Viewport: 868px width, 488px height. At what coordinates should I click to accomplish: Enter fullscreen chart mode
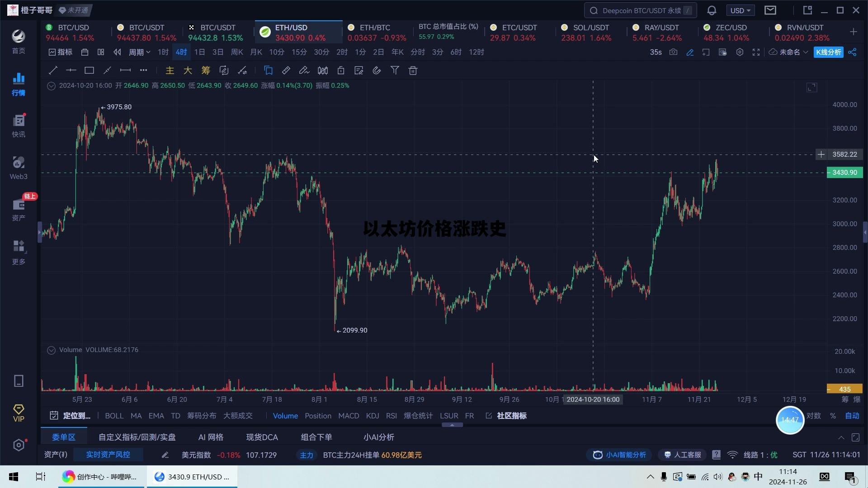756,52
